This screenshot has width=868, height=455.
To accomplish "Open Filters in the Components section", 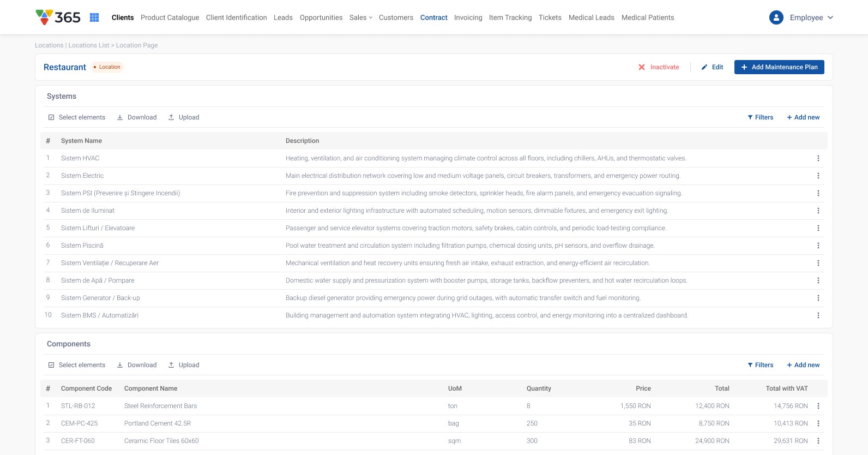I will [x=761, y=365].
